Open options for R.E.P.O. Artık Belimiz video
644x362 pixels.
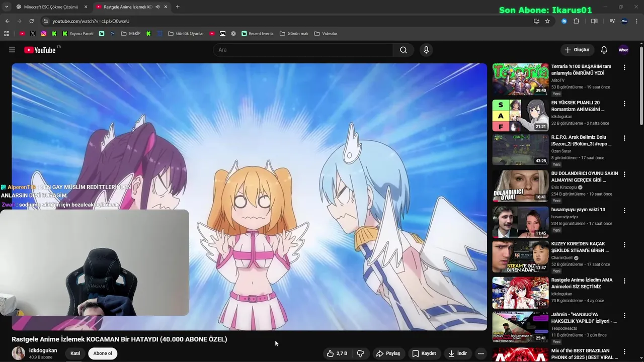click(624, 138)
